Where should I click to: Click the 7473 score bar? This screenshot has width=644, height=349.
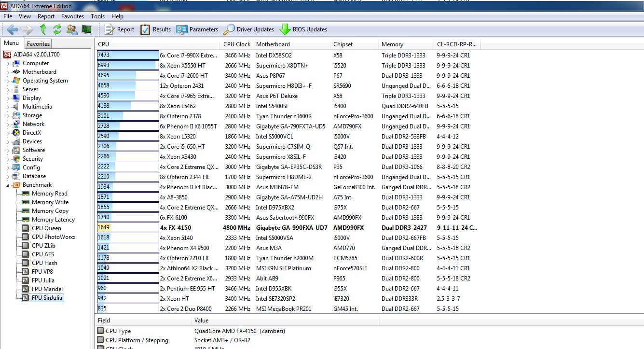pos(128,56)
